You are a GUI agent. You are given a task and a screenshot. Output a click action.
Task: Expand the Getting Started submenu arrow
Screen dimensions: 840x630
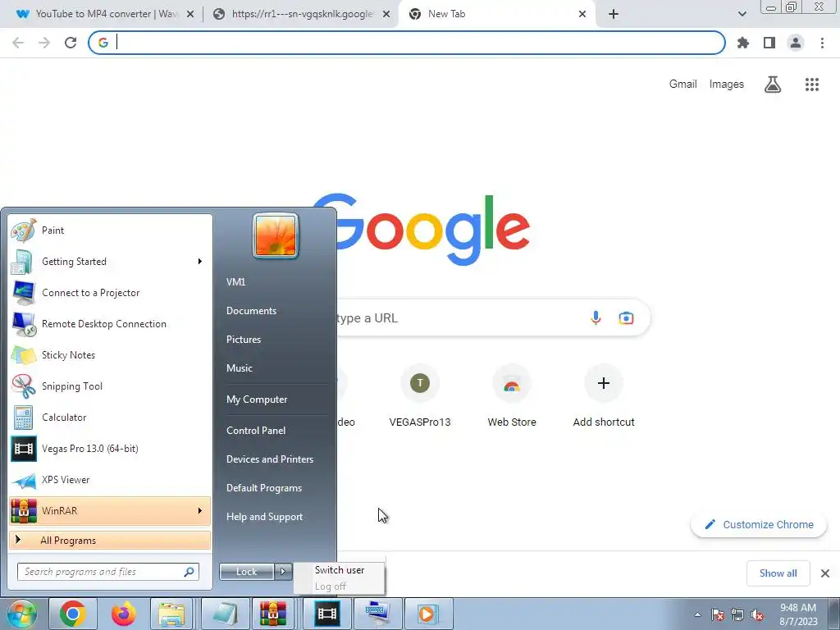[200, 262]
